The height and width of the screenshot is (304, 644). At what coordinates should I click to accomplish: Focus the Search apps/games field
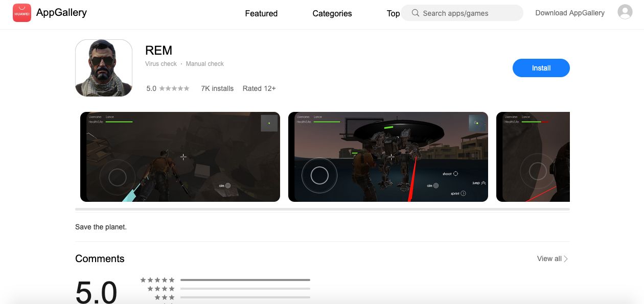[468, 13]
